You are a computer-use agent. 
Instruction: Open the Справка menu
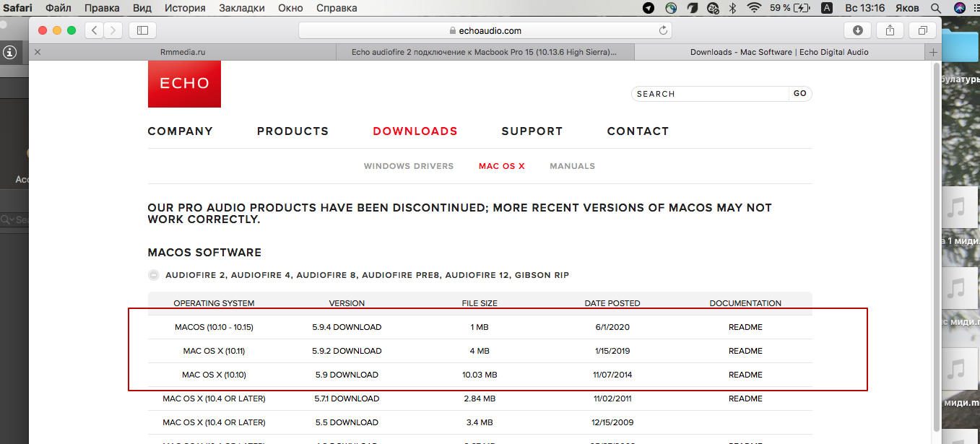(337, 8)
